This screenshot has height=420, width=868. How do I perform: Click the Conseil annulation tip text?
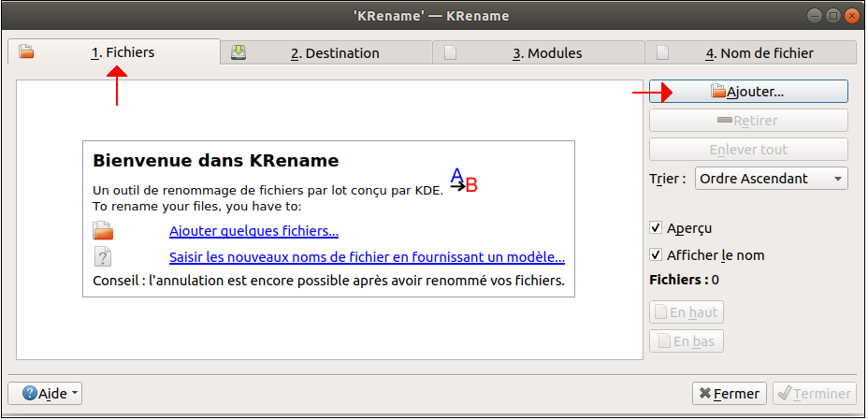[329, 281]
